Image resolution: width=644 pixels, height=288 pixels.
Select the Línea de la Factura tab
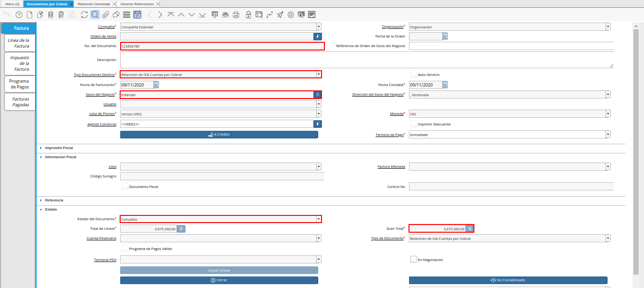point(19,43)
